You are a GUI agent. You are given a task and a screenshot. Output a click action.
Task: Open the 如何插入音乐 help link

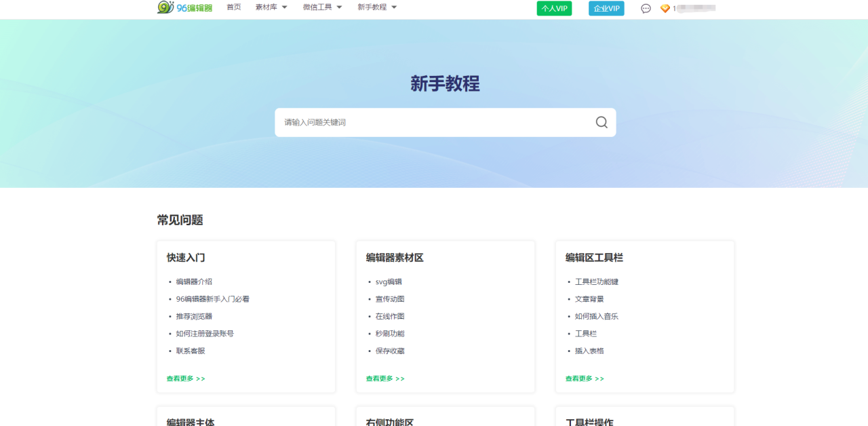click(597, 316)
